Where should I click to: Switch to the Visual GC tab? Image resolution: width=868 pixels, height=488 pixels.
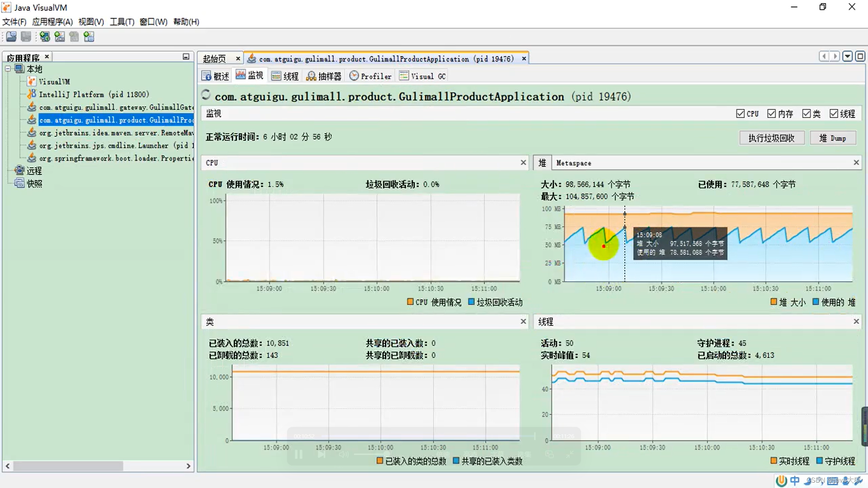point(423,76)
